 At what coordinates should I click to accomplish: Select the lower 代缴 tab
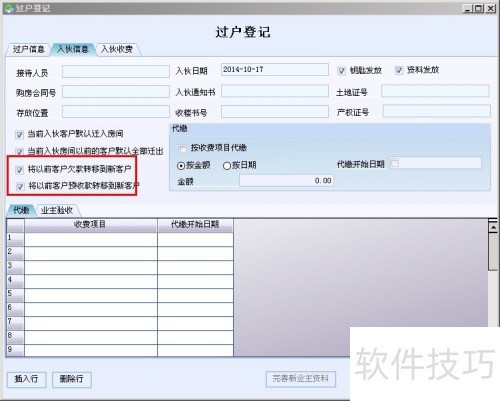[21, 210]
